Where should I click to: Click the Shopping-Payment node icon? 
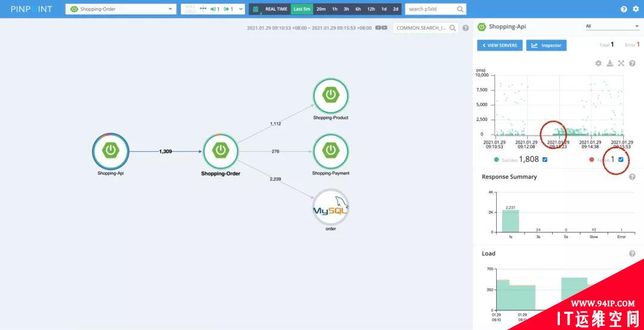point(330,151)
